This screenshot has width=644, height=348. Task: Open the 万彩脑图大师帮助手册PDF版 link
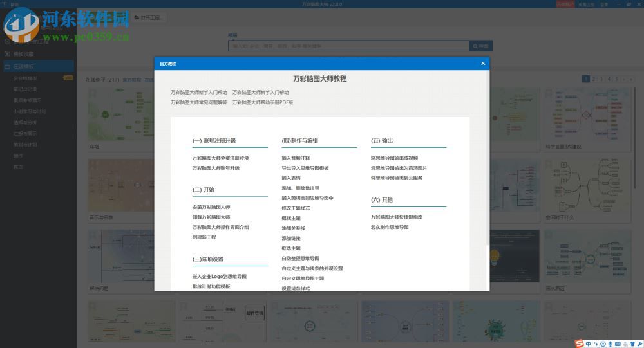pos(263,102)
